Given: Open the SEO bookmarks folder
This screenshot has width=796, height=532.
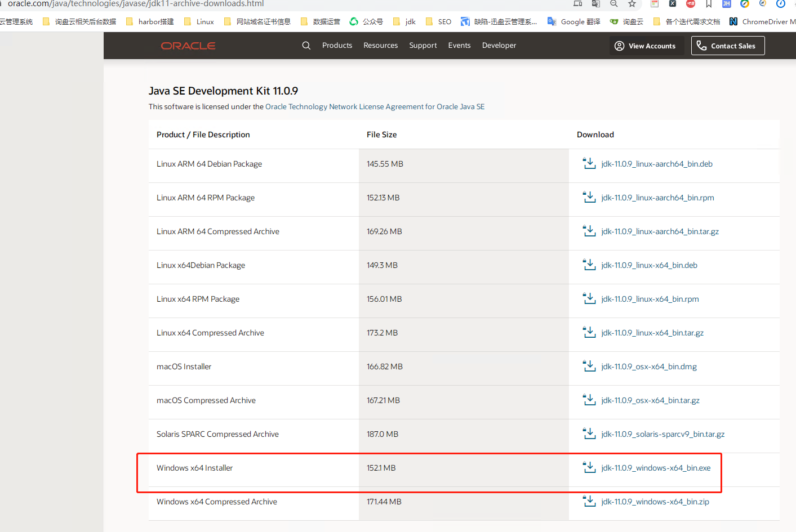Looking at the screenshot, I should [438, 21].
